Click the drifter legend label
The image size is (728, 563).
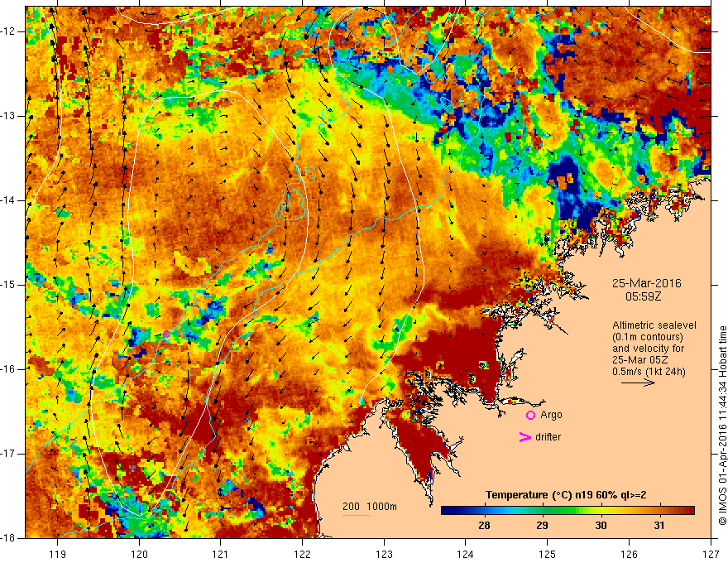[x=548, y=437]
